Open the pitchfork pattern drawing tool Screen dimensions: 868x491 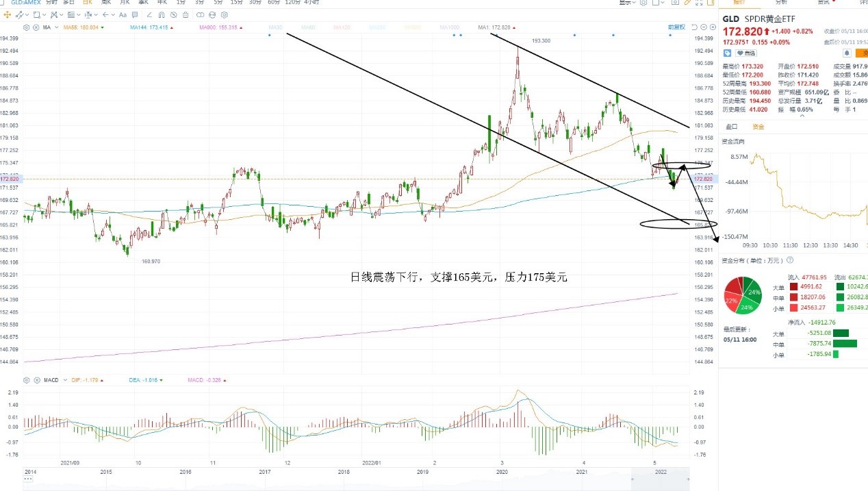coord(53,15)
